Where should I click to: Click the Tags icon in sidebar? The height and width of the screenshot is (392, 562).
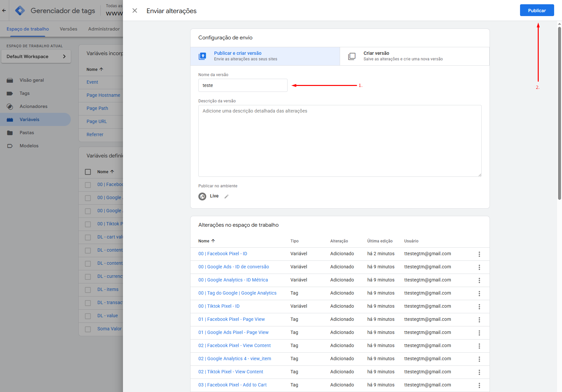point(10,93)
